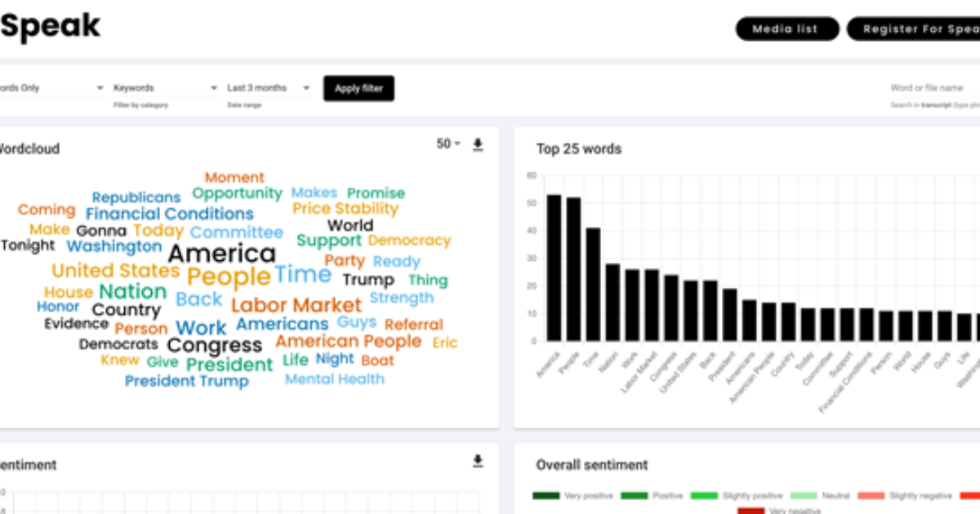Open the Media list page

(x=787, y=29)
